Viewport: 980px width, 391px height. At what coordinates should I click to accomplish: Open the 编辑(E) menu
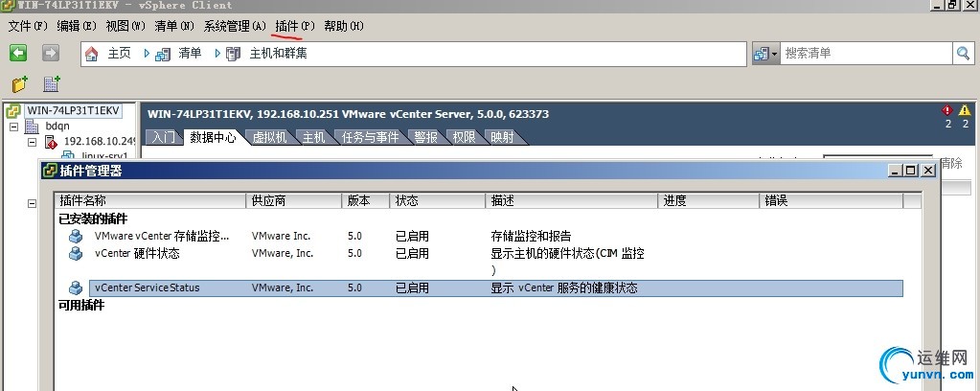pos(77,26)
